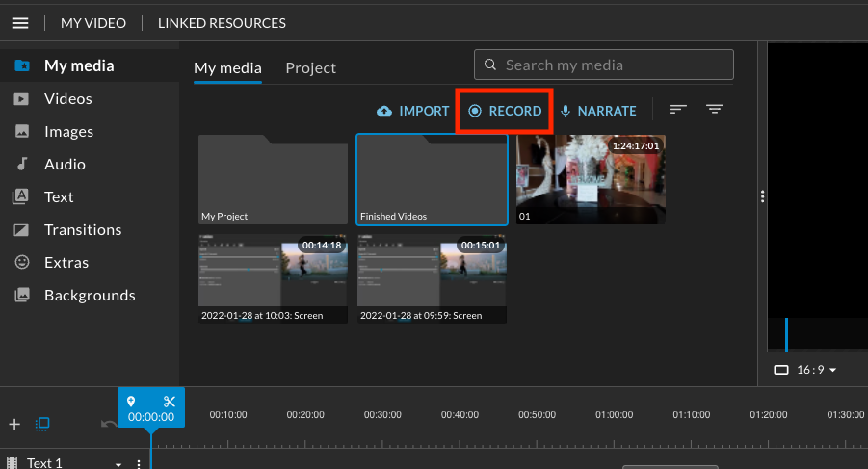
Task: Click the Audio music note icon
Action: tap(21, 164)
